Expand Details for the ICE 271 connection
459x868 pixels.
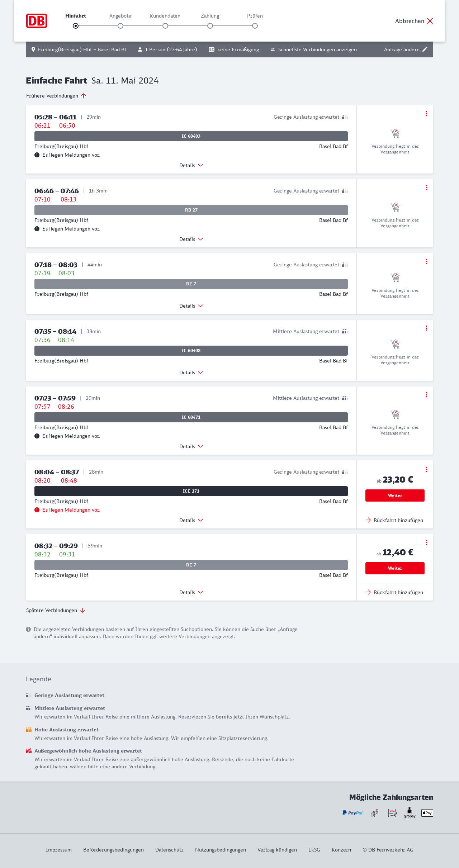pos(191,520)
